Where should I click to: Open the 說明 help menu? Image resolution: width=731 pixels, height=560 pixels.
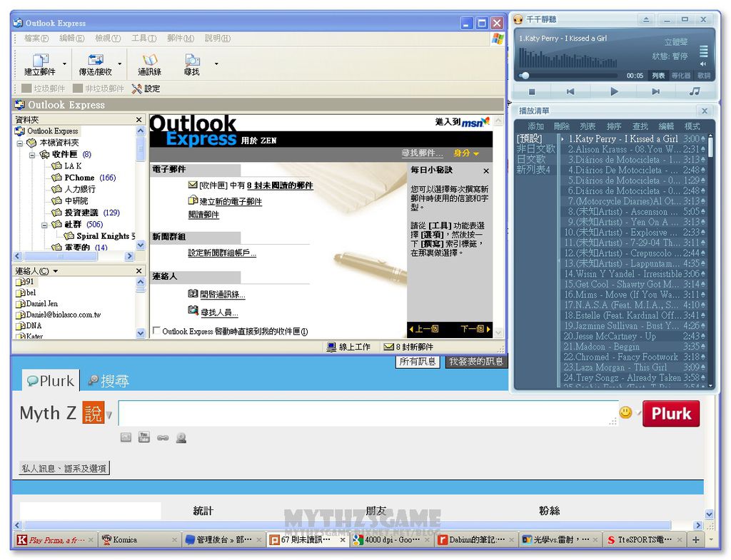217,39
